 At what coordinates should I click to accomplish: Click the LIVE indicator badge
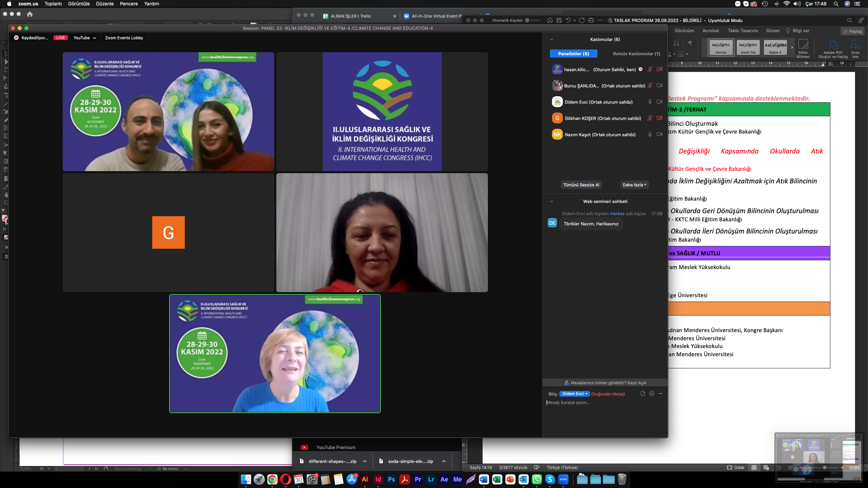[x=61, y=38]
